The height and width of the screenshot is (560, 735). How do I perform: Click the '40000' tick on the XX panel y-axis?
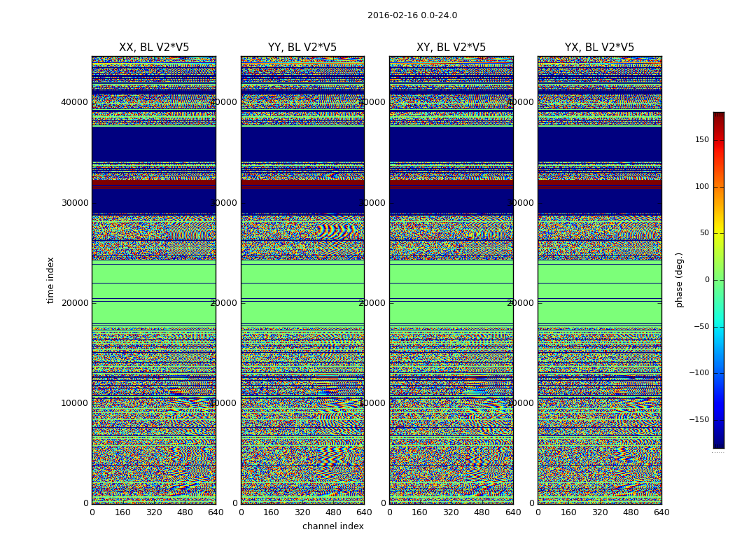coord(74,102)
